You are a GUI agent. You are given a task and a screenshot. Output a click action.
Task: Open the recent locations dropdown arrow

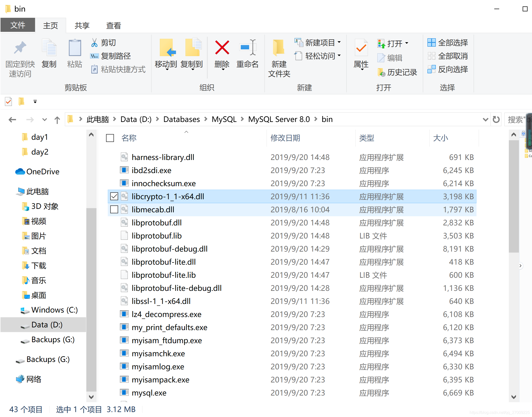(x=44, y=120)
